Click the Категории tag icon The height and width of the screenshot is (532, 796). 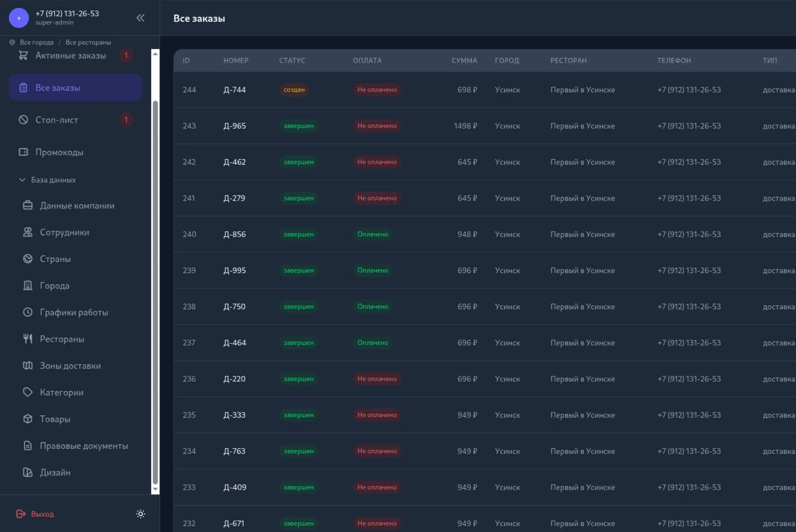point(28,392)
